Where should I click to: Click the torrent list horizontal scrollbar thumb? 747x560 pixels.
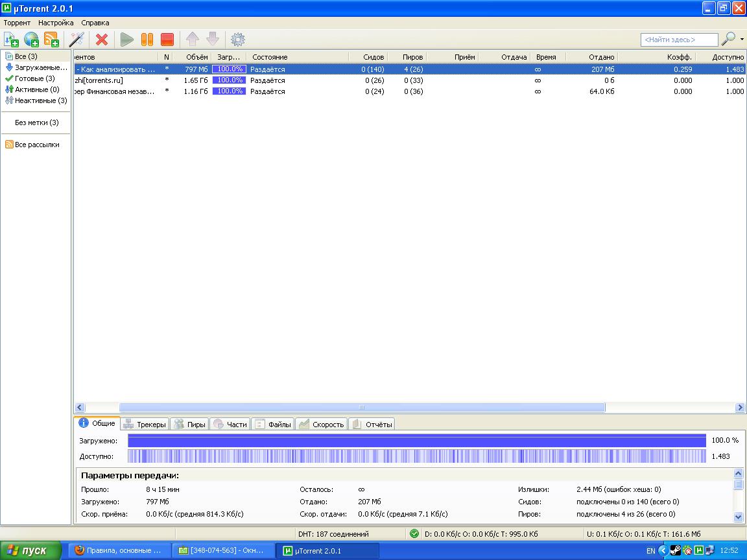point(362,407)
